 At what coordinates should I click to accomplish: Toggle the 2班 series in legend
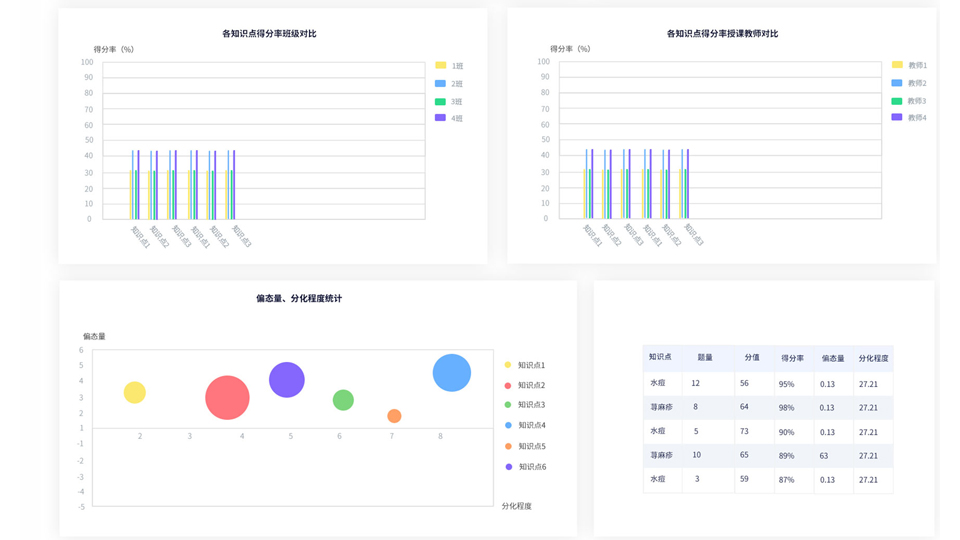coord(449,84)
